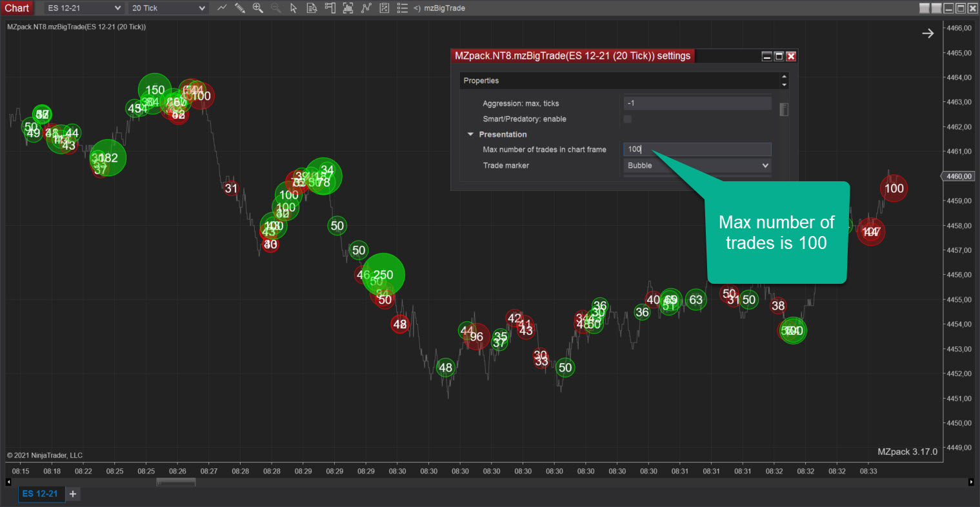Click the 48 green trade bubble
Screen dimensions: 980x507
point(446,368)
